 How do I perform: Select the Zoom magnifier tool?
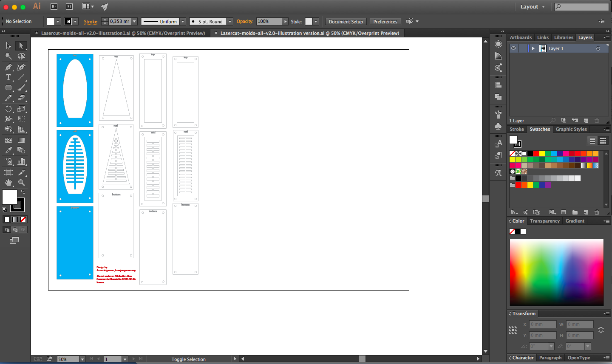point(21,183)
